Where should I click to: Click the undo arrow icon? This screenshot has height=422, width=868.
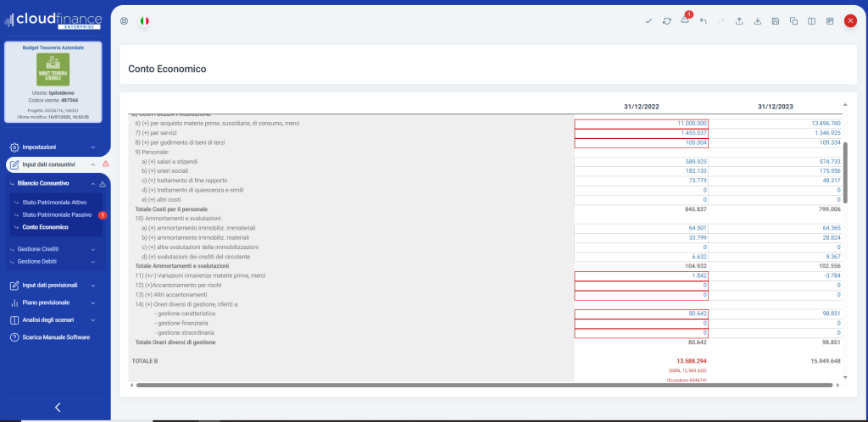click(x=703, y=21)
